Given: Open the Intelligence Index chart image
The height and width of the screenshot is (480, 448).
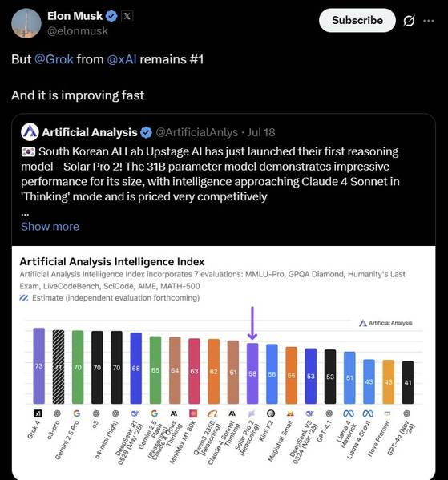Looking at the screenshot, I should [x=224, y=363].
